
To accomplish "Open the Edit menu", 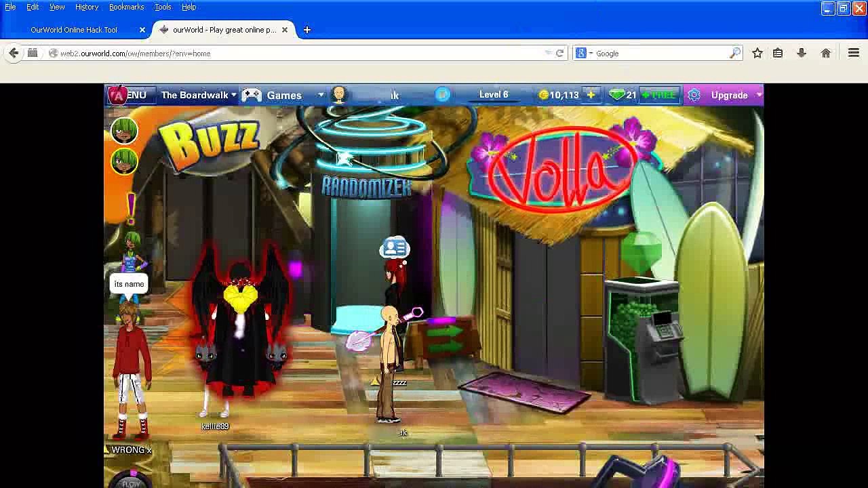I will click(33, 7).
